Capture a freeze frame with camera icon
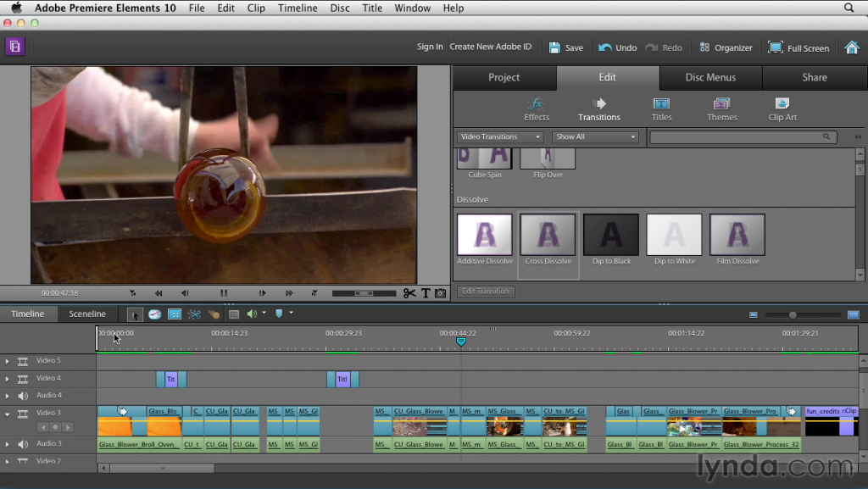The width and height of the screenshot is (868, 489). point(441,293)
